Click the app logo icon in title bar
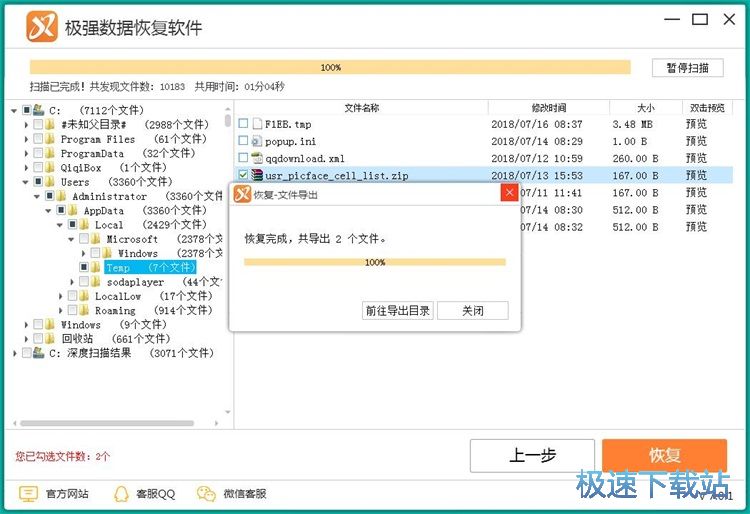This screenshot has height=514, width=750. tap(42, 26)
